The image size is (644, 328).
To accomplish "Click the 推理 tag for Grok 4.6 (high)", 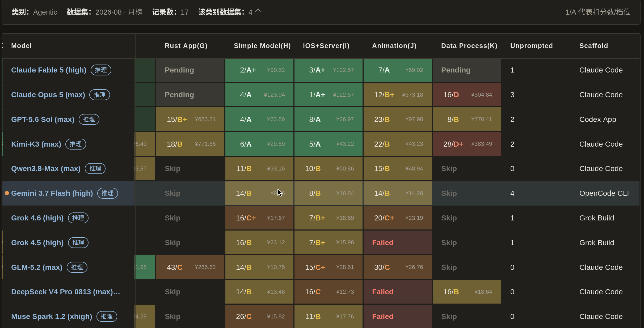I will pyautogui.click(x=78, y=218).
